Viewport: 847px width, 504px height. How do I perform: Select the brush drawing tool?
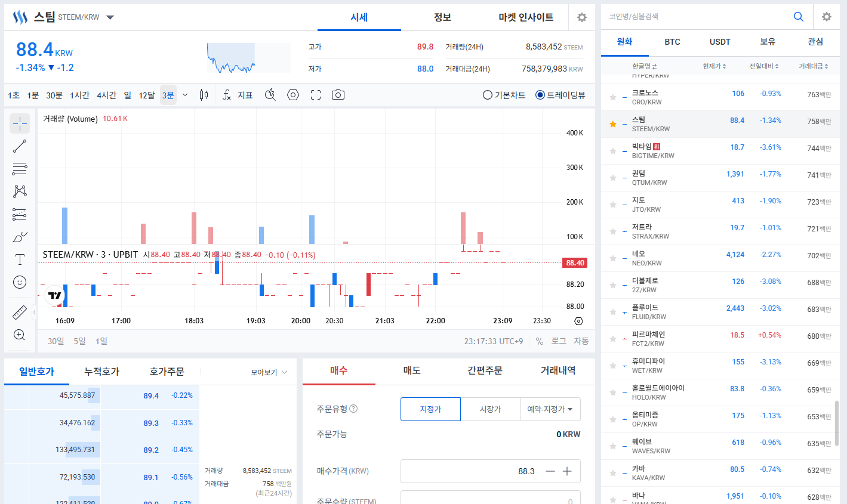(x=20, y=237)
